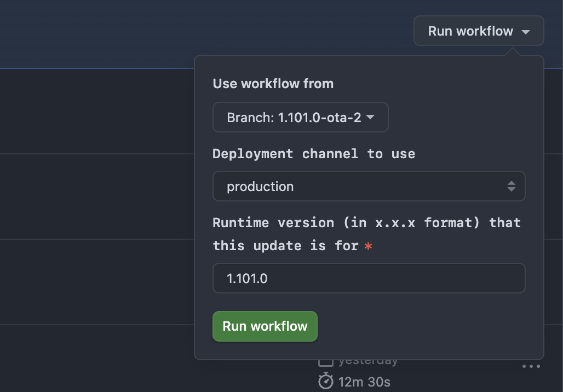The height and width of the screenshot is (392, 563).
Task: Click the "Use workflow from" heading
Action: pos(273,83)
